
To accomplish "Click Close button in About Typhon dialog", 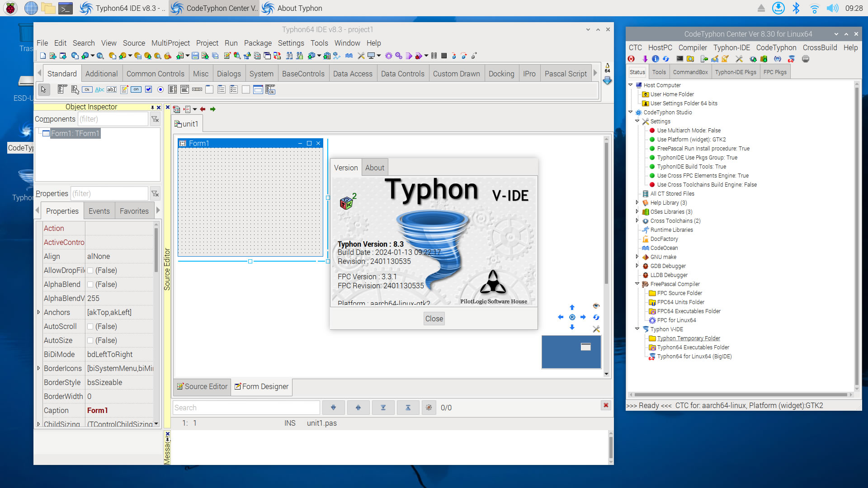I will coord(434,319).
